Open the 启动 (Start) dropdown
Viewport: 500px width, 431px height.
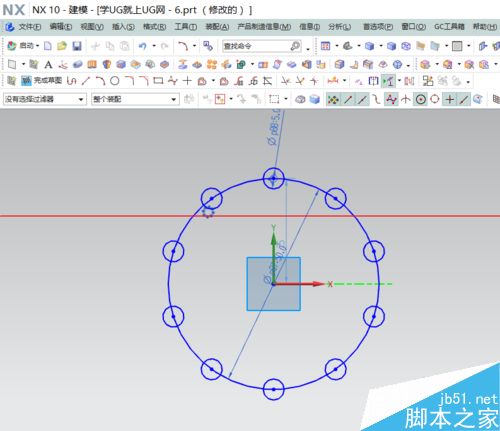tap(23, 46)
